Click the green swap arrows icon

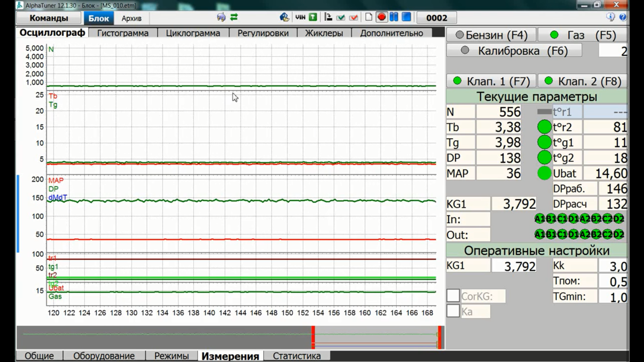(x=234, y=17)
